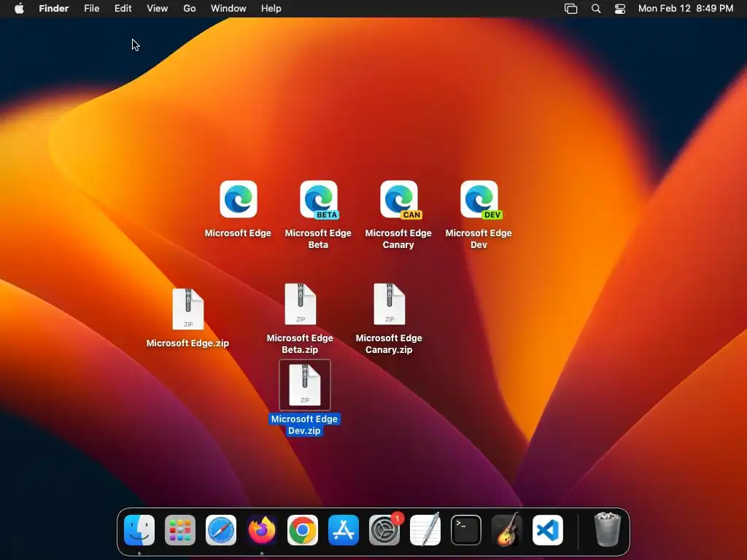Image resolution: width=747 pixels, height=560 pixels.
Task: Open the Finder application menu
Action: pos(54,9)
